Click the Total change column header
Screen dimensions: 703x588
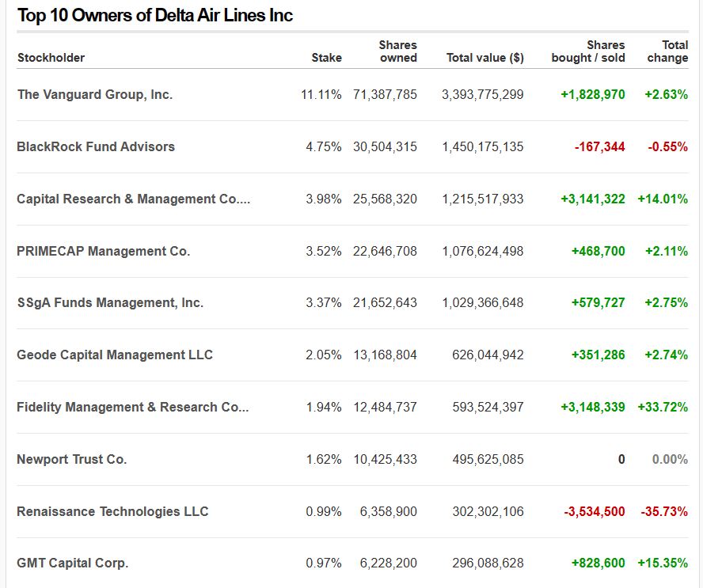[x=667, y=51]
